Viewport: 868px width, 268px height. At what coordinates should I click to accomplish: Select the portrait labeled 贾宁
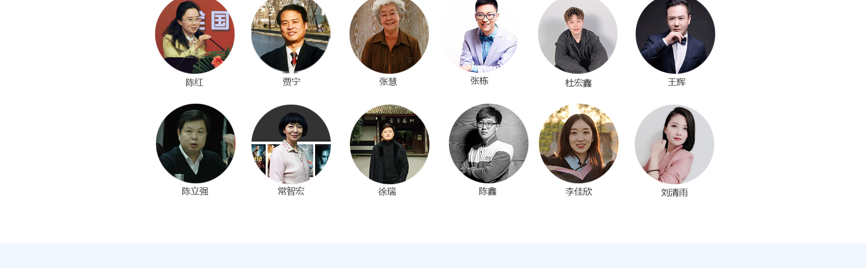pyautogui.click(x=291, y=34)
